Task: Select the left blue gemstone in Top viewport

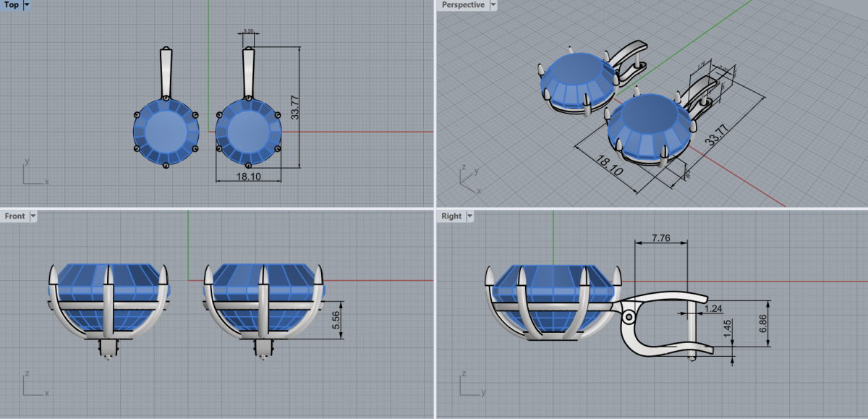Action: [x=166, y=132]
